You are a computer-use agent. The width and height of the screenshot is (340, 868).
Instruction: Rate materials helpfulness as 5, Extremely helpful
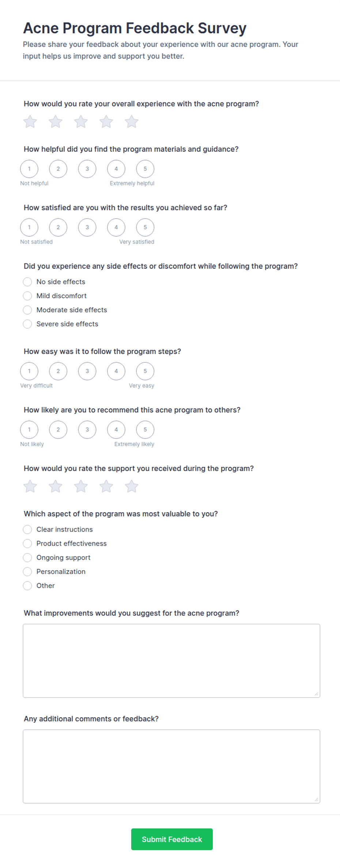(x=145, y=169)
